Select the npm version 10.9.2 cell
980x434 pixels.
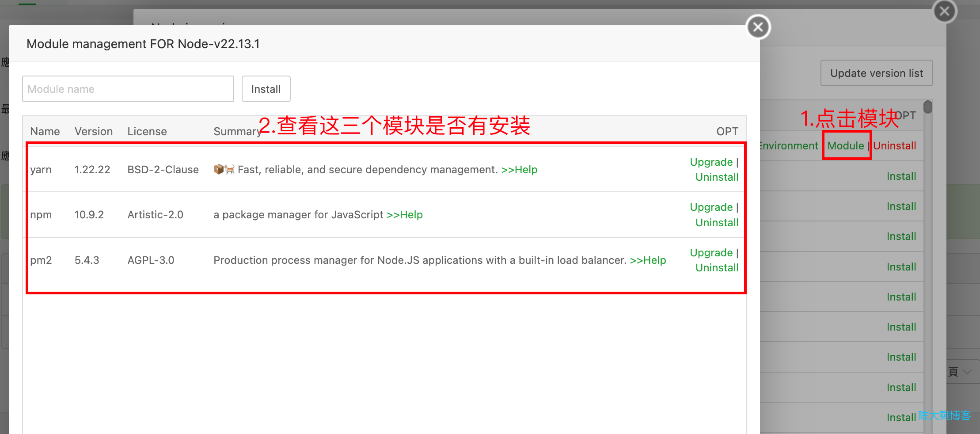[x=89, y=215]
